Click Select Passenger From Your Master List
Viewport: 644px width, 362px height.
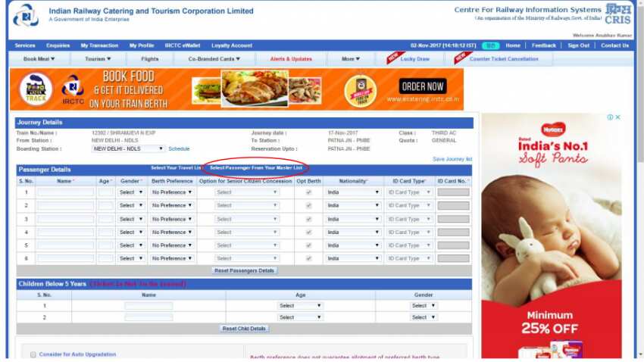tap(256, 168)
